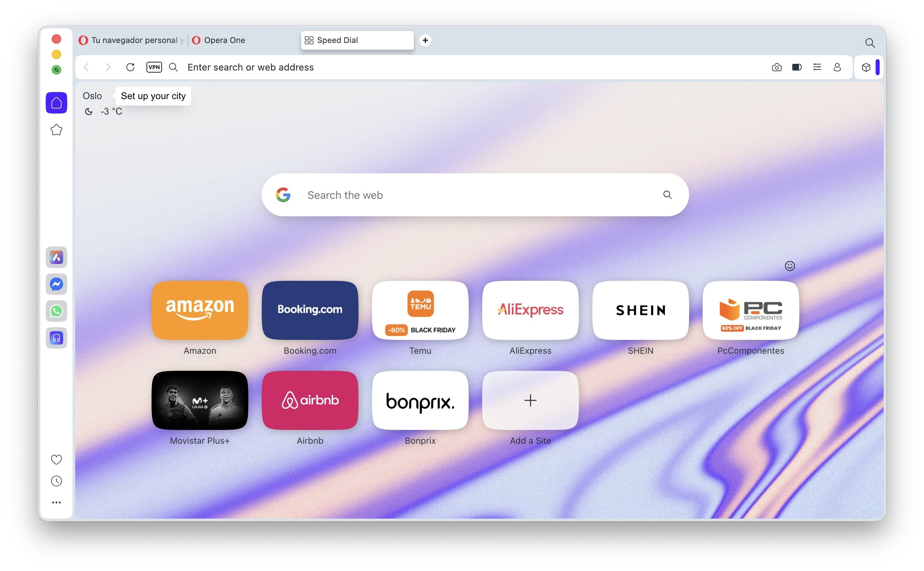The height and width of the screenshot is (571, 924).
Task: Take a snapshot with camera icon
Action: point(777,67)
